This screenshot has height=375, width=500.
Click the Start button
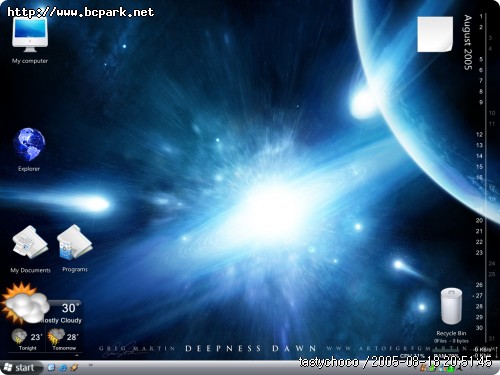coord(21,368)
